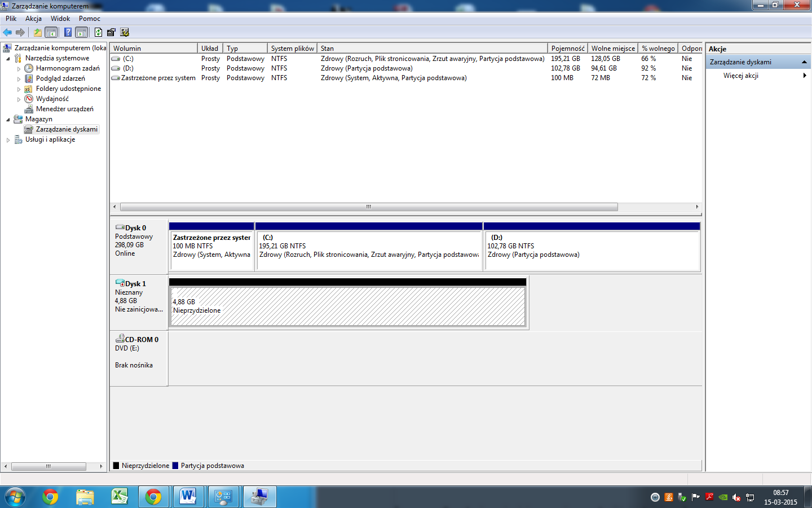The image size is (812, 508).
Task: Click the volume list horizontal scrollbar
Action: 369,207
